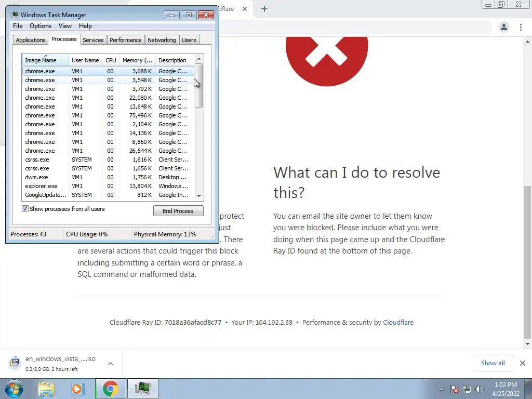Open volume speaker tray icon

click(x=480, y=389)
